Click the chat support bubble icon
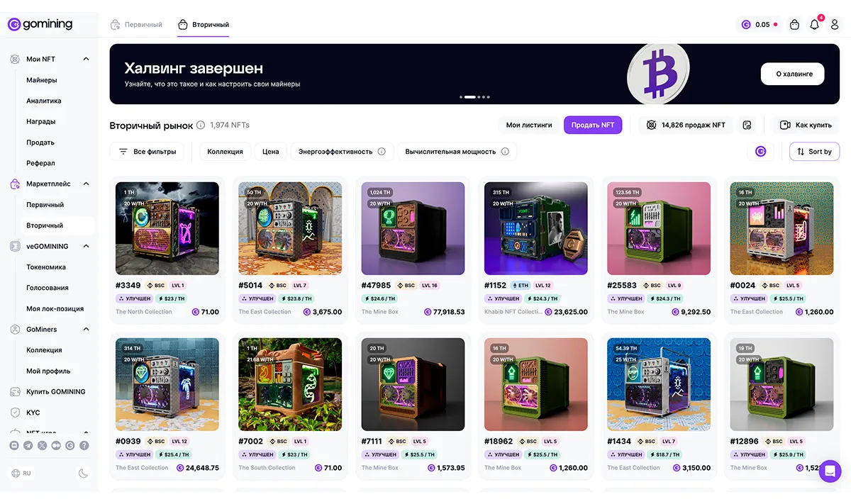The height and width of the screenshot is (504, 851). coord(830,471)
